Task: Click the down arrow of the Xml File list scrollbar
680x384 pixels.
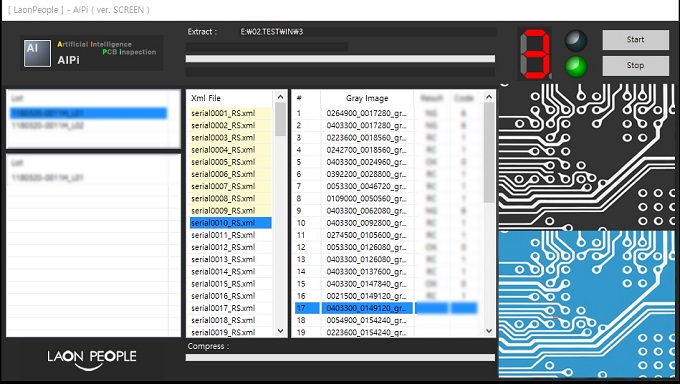Action: point(280,331)
